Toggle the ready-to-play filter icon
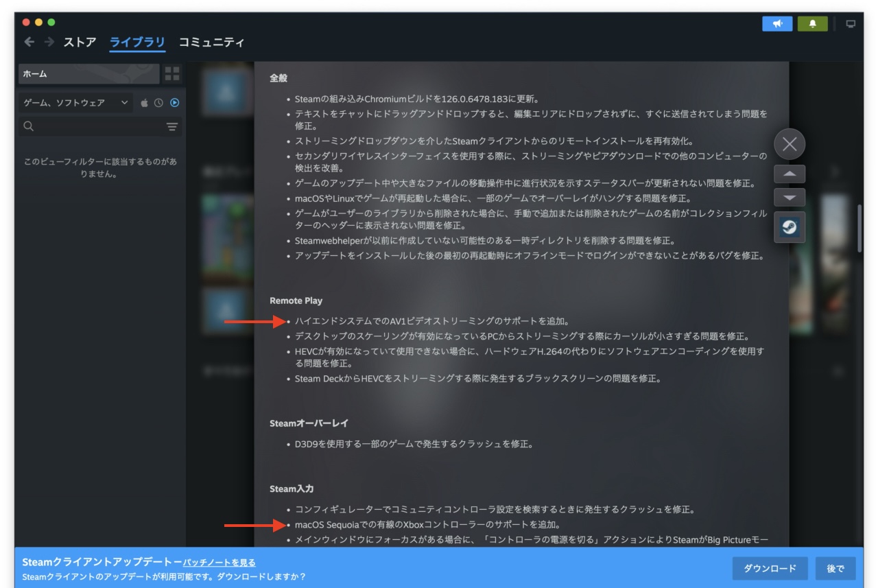The width and height of the screenshot is (878, 588). coord(174,103)
